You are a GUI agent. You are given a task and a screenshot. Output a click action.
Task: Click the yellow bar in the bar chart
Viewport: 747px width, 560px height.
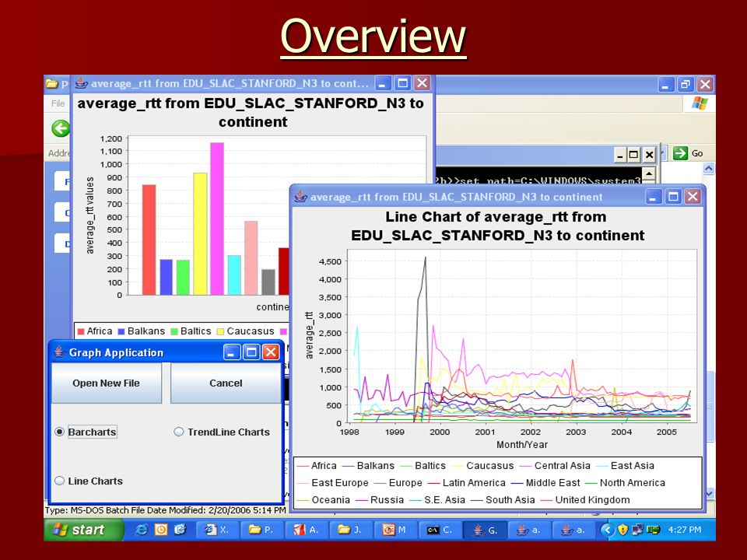200,234
